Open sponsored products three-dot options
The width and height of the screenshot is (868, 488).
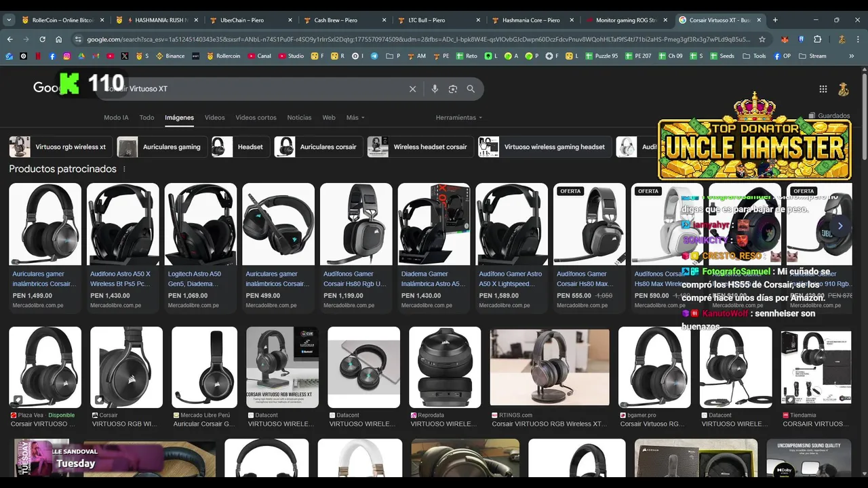(x=124, y=169)
